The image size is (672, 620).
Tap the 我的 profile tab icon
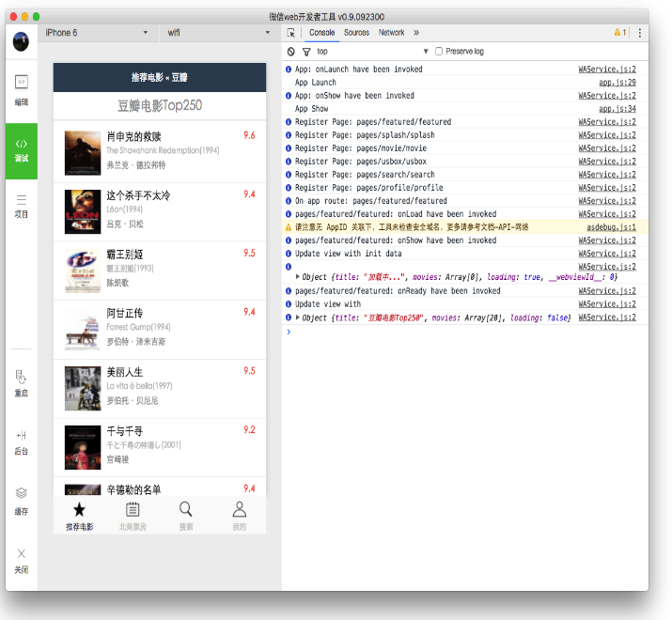coord(239,509)
